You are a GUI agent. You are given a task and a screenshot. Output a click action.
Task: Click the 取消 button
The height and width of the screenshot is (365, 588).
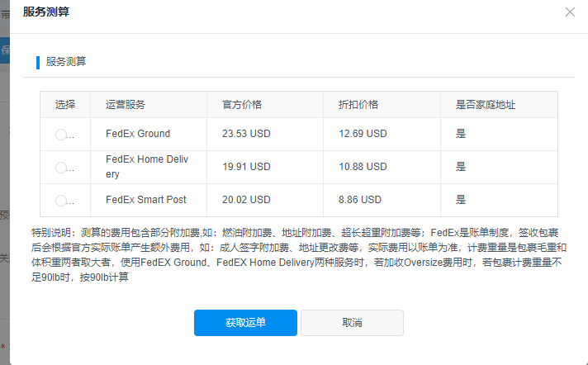pos(352,323)
